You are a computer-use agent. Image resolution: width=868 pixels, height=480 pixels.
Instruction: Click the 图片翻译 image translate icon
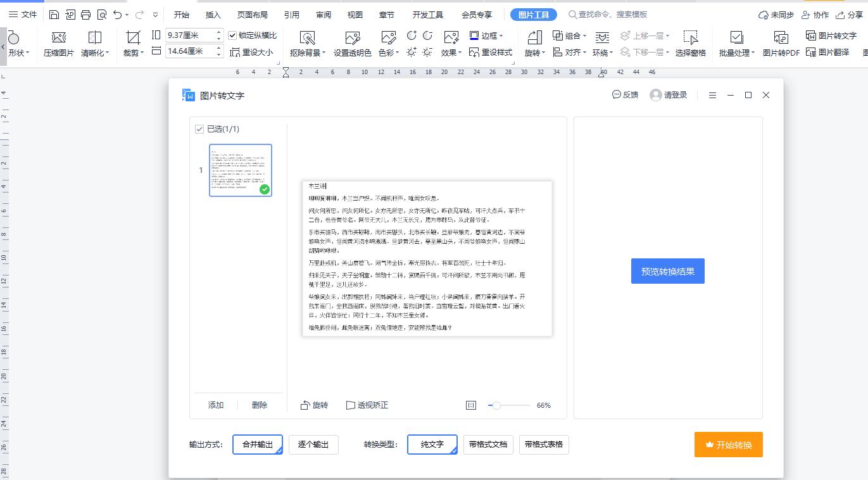833,51
